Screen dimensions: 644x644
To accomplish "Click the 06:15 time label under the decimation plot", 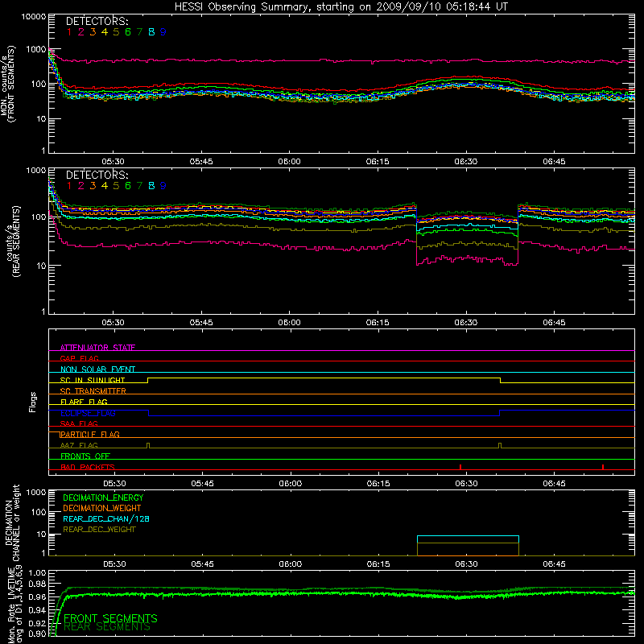I will click(x=378, y=564).
